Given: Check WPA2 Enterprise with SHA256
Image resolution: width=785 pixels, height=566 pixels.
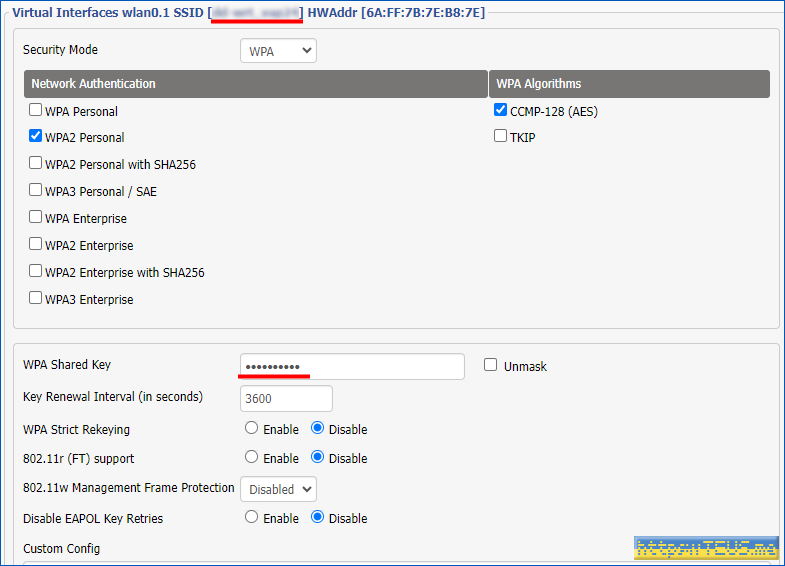Looking at the screenshot, I should tap(36, 272).
